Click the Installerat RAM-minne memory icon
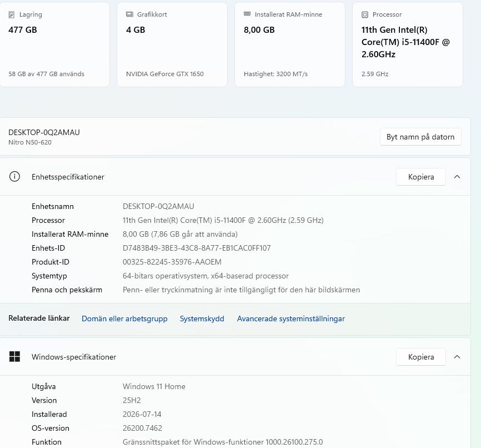481x448 pixels. tap(247, 13)
